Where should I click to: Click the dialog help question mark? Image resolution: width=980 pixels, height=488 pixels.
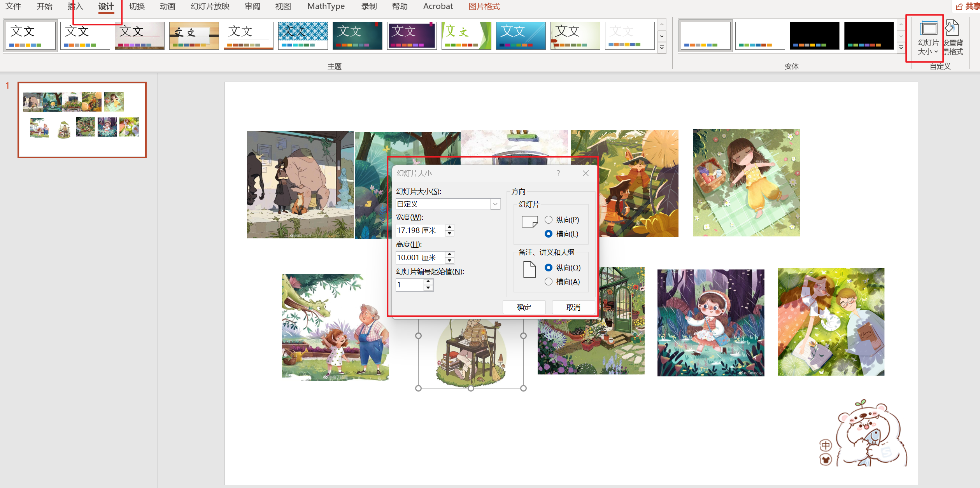[x=558, y=173]
